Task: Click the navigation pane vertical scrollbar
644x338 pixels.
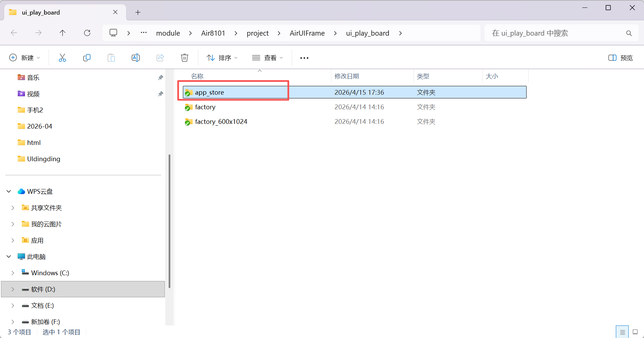Action: (x=169, y=221)
